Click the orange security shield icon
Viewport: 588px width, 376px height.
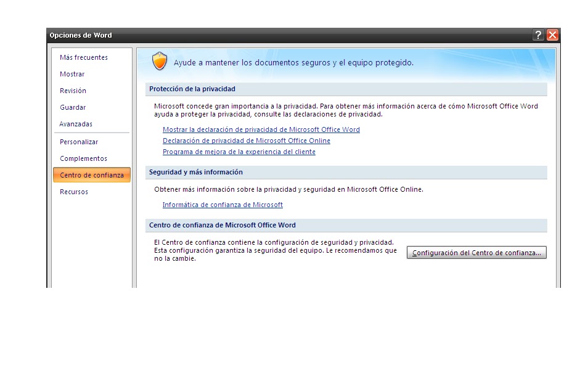[x=160, y=62]
